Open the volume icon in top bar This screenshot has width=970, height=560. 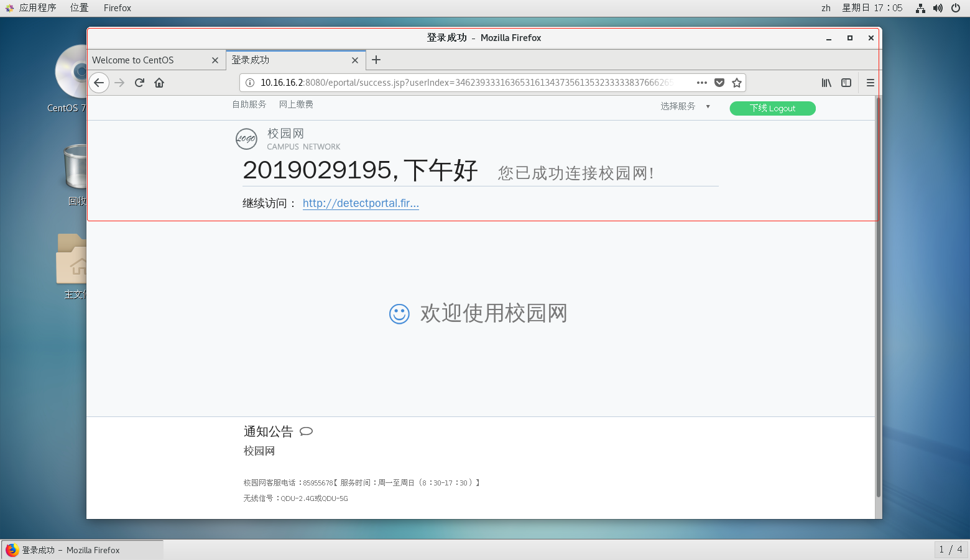coord(938,8)
